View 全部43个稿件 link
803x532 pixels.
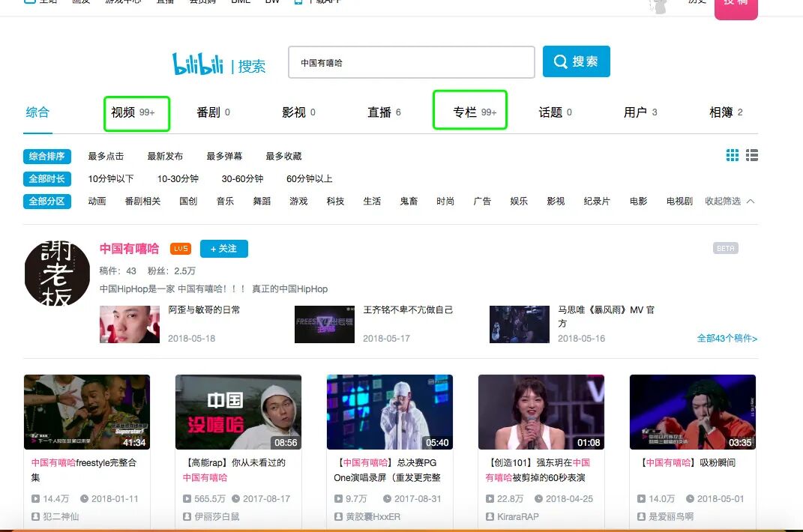click(727, 338)
